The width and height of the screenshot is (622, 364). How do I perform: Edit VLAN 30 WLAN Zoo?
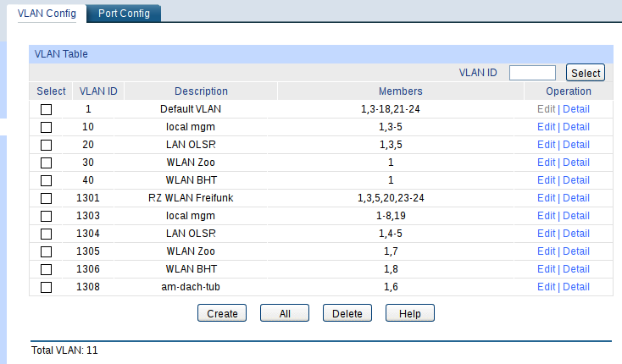click(547, 163)
